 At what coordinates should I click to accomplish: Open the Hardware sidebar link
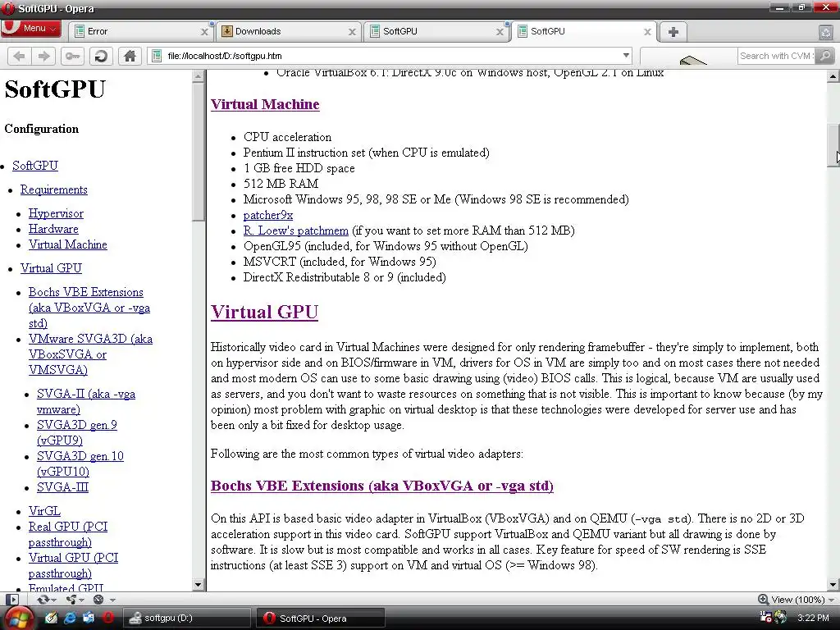pyautogui.click(x=53, y=229)
